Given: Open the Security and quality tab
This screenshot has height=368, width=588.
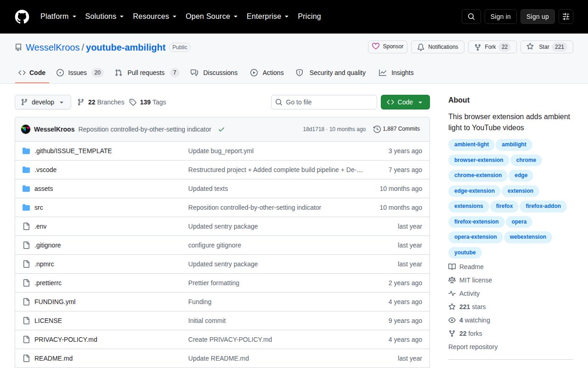Looking at the screenshot, I should point(331,73).
